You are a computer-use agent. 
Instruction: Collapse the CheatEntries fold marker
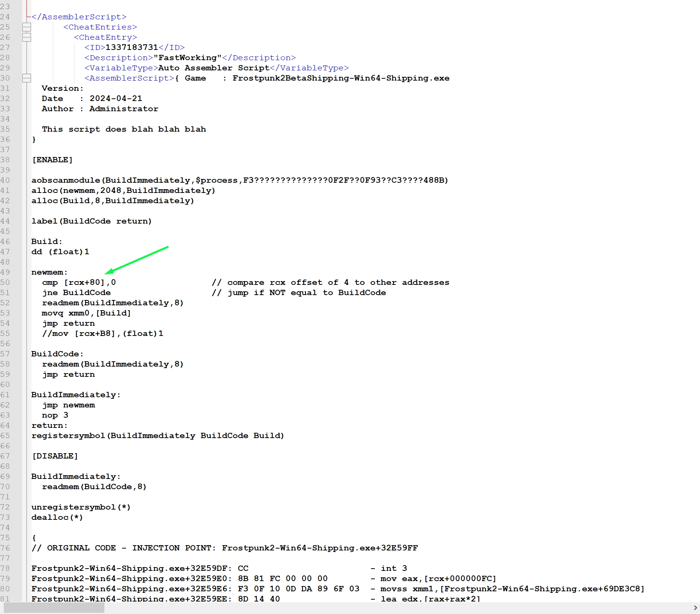tap(26, 27)
